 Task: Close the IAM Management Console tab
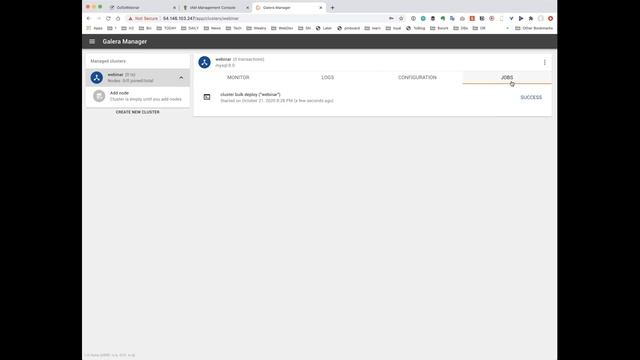tap(247, 8)
